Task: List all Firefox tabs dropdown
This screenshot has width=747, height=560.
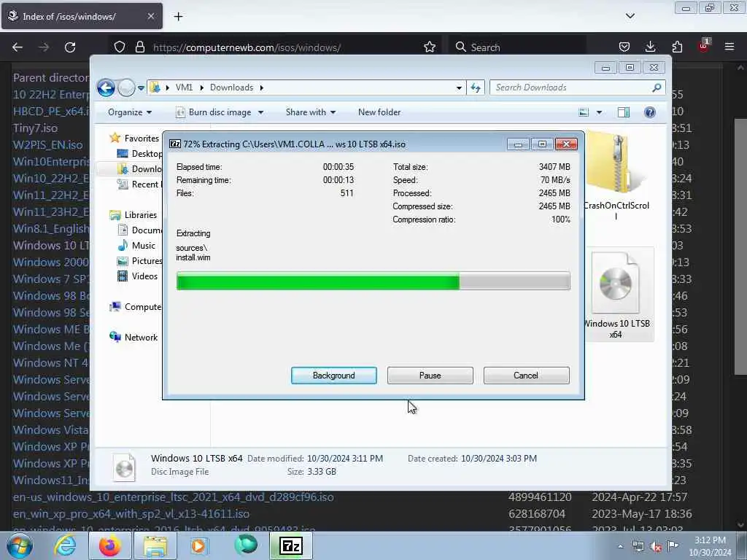Action: click(x=630, y=16)
